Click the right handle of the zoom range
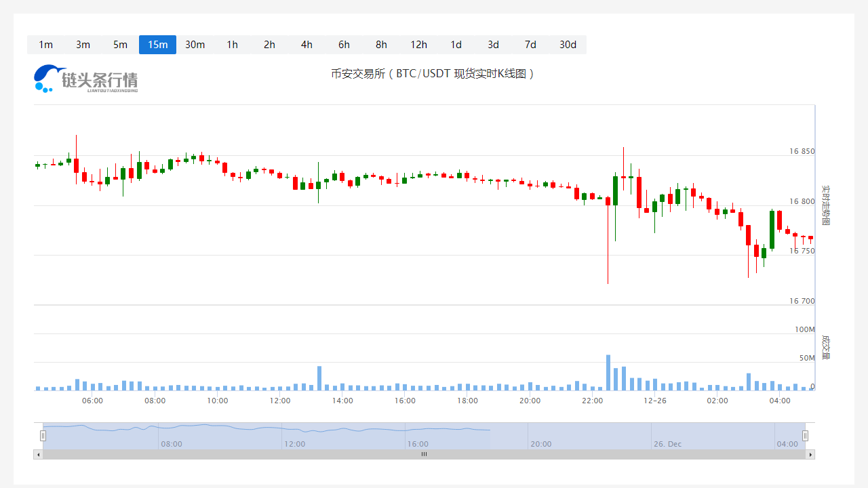 coord(805,436)
